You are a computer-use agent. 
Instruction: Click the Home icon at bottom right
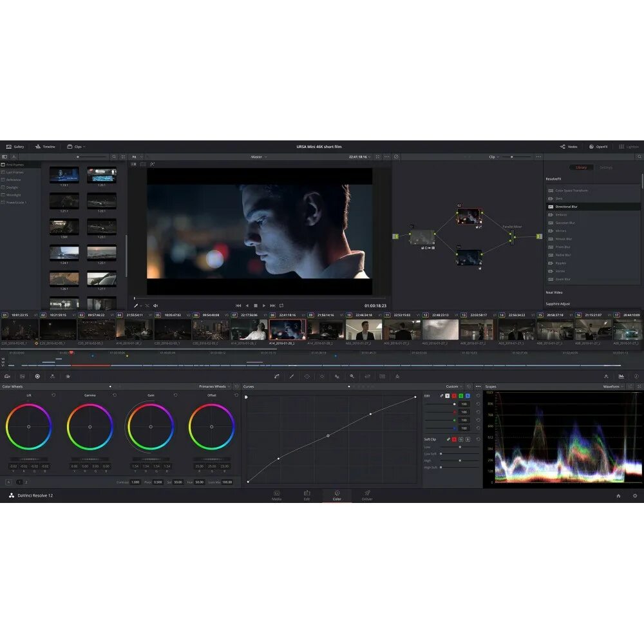tap(618, 496)
